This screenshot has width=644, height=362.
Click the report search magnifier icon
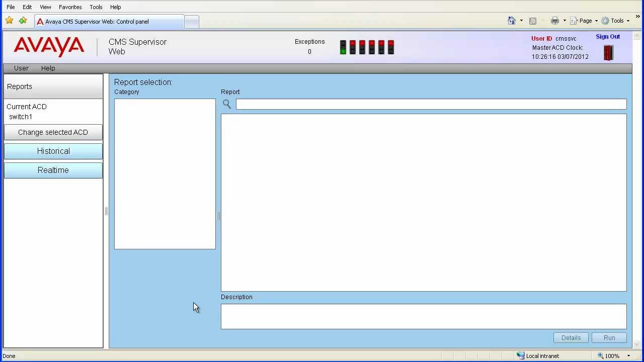(x=227, y=104)
